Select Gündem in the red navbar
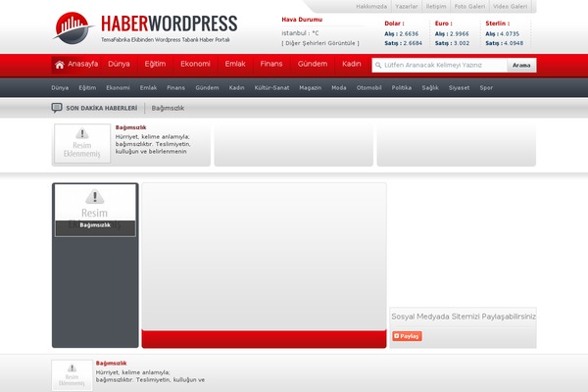Image resolution: width=588 pixels, height=392 pixels. click(x=313, y=64)
